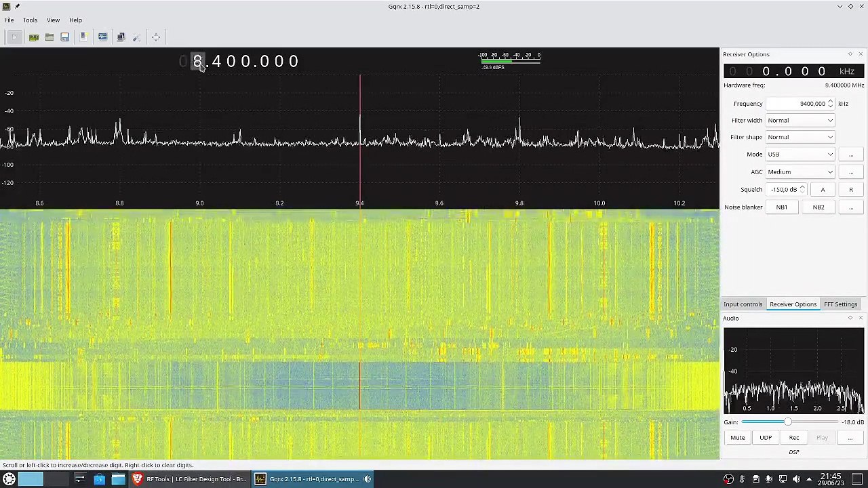868x488 pixels.
Task: Click the Rec audio button
Action: click(x=794, y=438)
